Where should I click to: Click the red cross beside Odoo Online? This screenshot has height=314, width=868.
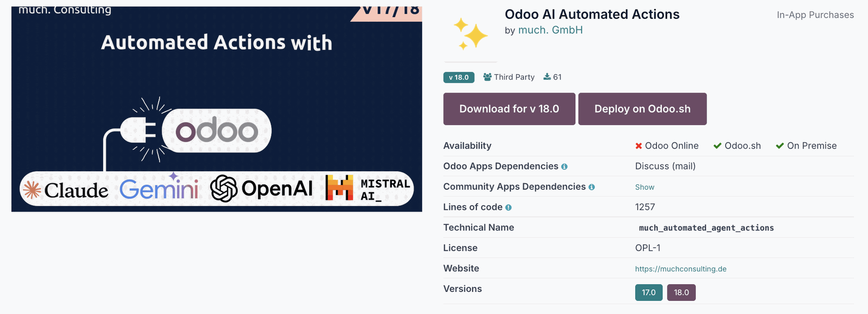(x=639, y=146)
